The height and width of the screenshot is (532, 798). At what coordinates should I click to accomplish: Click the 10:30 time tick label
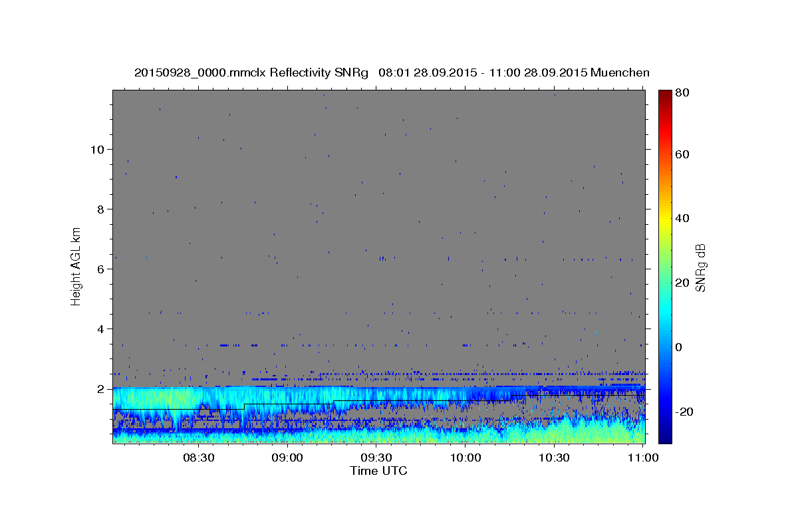554,458
